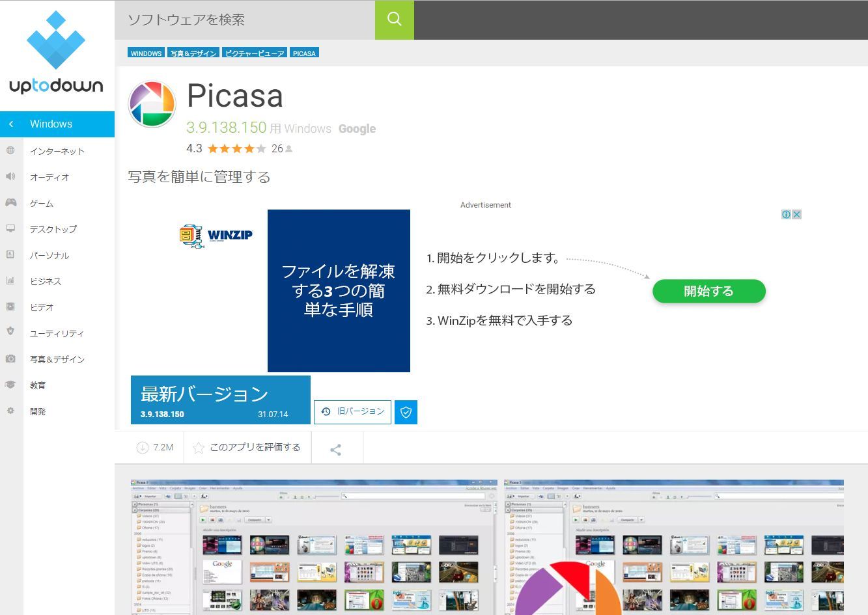Open the ユーティリティ category
The height and width of the screenshot is (615, 868).
point(57,333)
